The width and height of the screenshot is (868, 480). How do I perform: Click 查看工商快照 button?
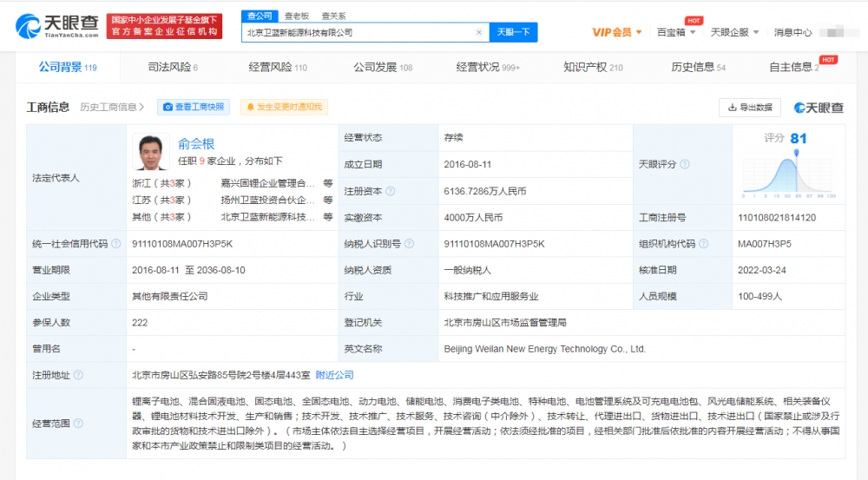pyautogui.click(x=194, y=107)
